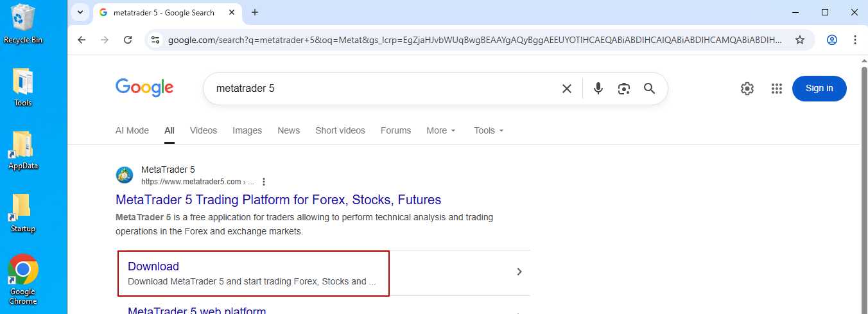Image resolution: width=868 pixels, height=314 pixels.
Task: Click the microphone voice search icon
Action: (598, 89)
